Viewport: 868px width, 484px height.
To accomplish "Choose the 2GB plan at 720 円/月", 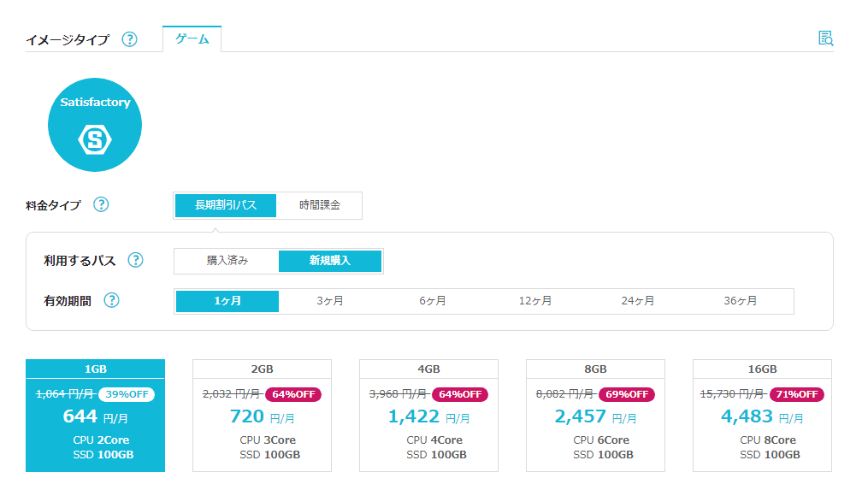I will tap(262, 416).
